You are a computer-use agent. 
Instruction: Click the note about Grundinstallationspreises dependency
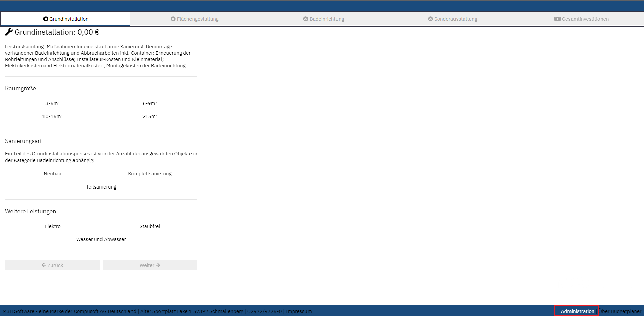point(101,157)
